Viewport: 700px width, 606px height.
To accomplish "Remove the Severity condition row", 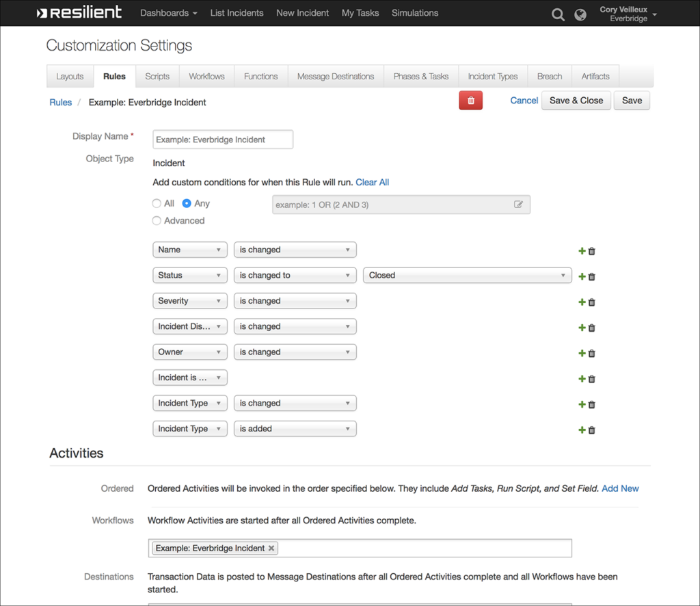I will pos(592,302).
